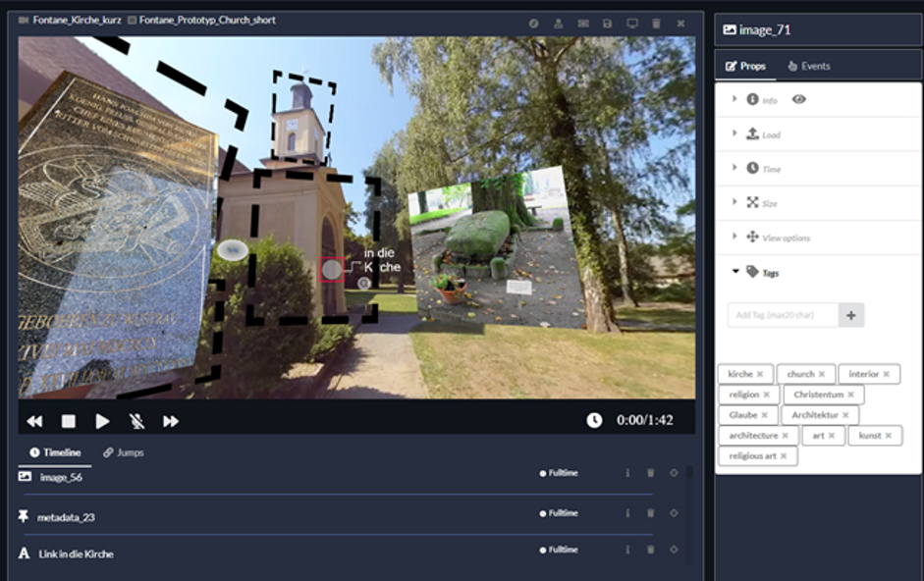Click the fast-forward button
Image resolution: width=924 pixels, height=581 pixels.
[170, 421]
